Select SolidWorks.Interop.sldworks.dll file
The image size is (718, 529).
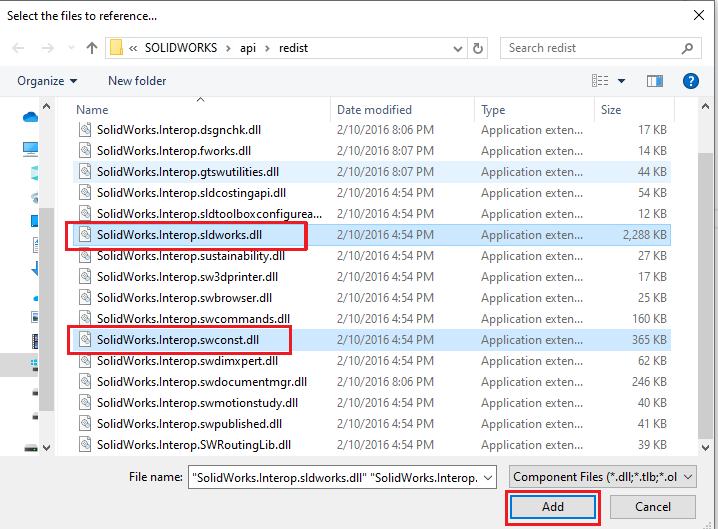coord(372,235)
